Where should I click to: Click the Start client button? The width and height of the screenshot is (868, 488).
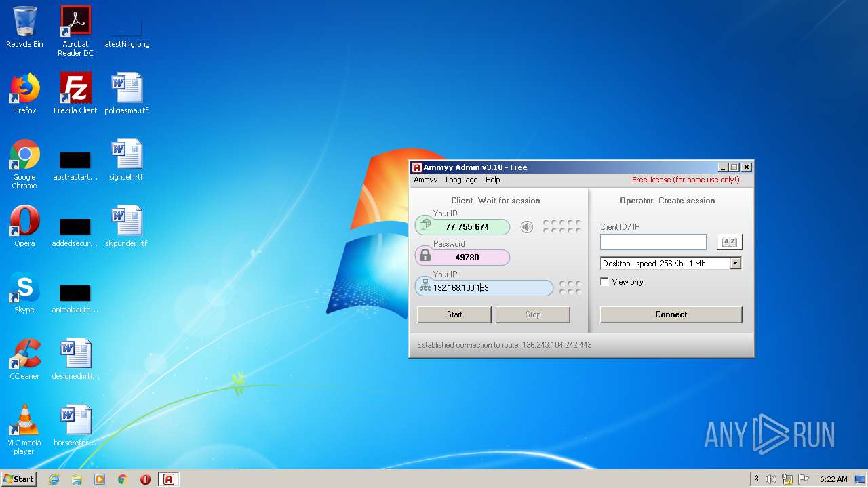[454, 314]
